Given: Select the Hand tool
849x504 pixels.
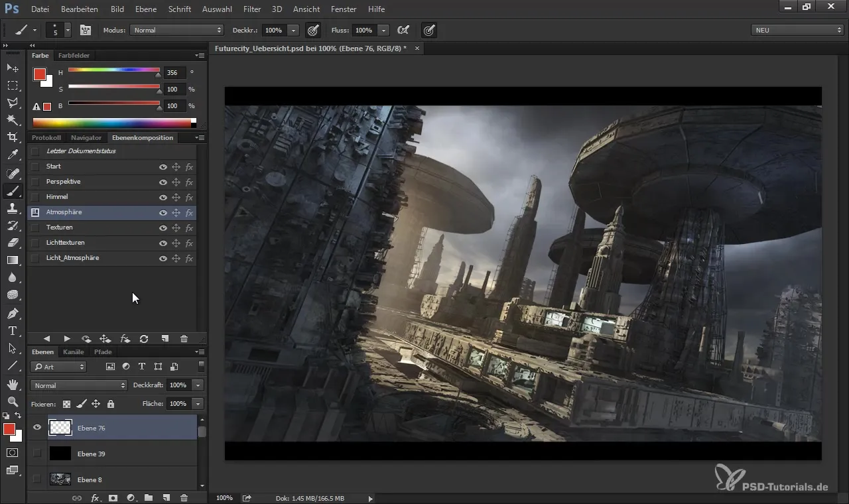Looking at the screenshot, I should pos(13,384).
